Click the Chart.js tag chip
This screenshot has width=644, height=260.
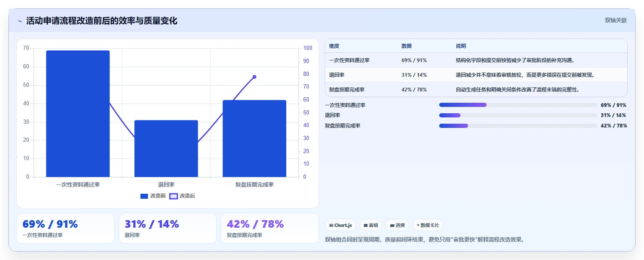click(340, 225)
